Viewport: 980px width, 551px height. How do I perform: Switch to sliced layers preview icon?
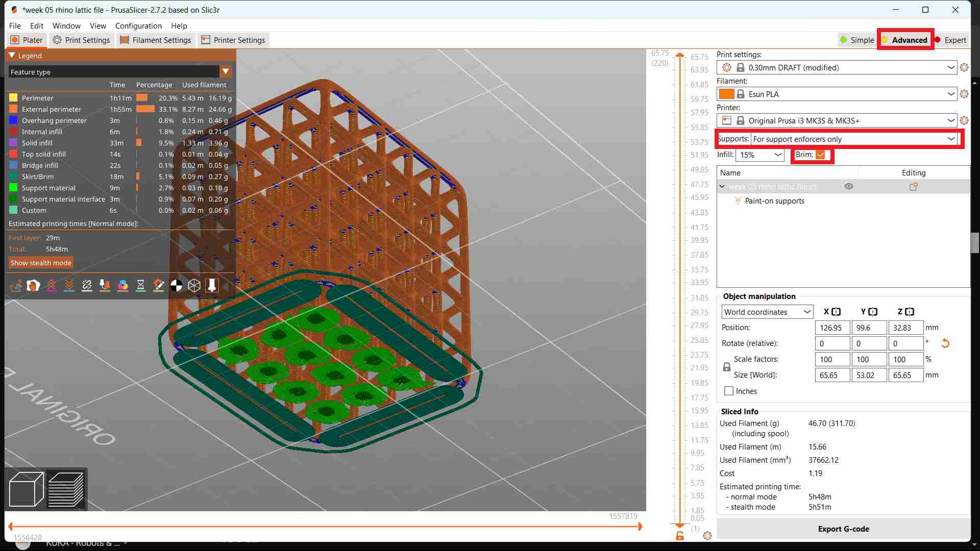[x=66, y=489]
